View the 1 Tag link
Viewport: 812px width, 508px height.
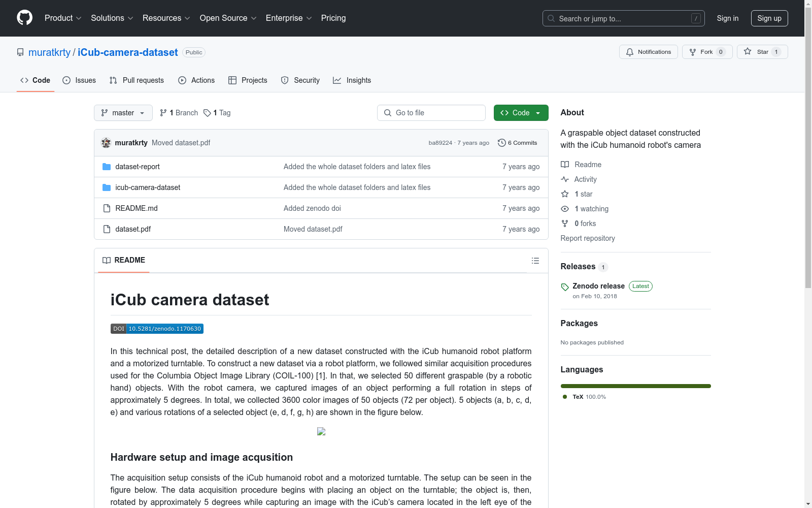click(x=217, y=113)
